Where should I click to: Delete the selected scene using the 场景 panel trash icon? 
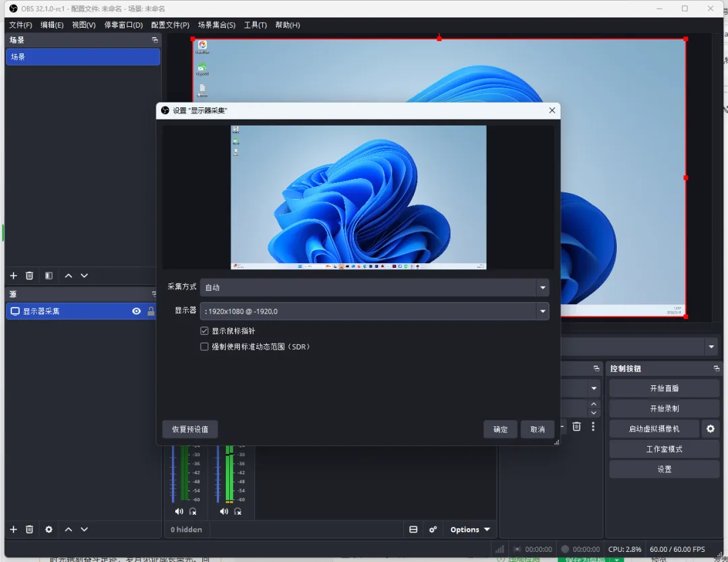pyautogui.click(x=29, y=276)
